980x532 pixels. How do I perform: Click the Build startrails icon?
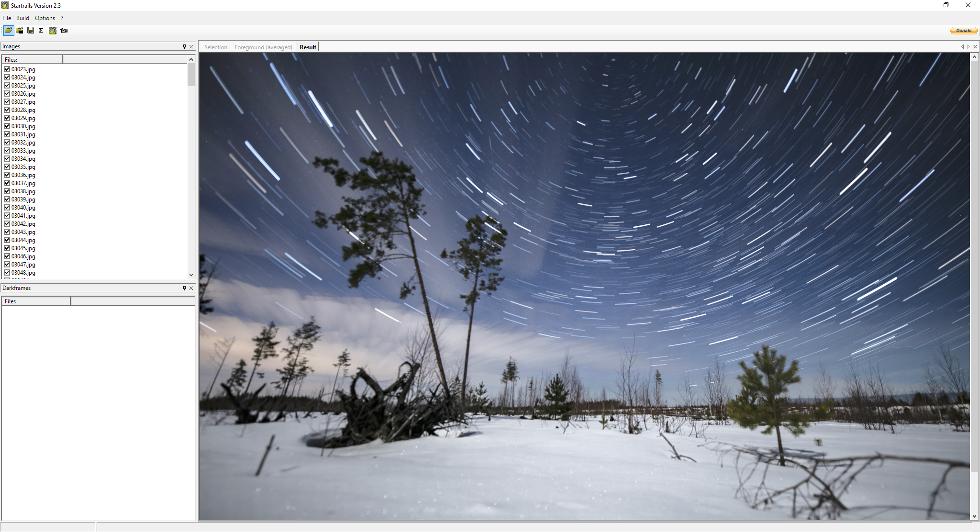click(53, 31)
